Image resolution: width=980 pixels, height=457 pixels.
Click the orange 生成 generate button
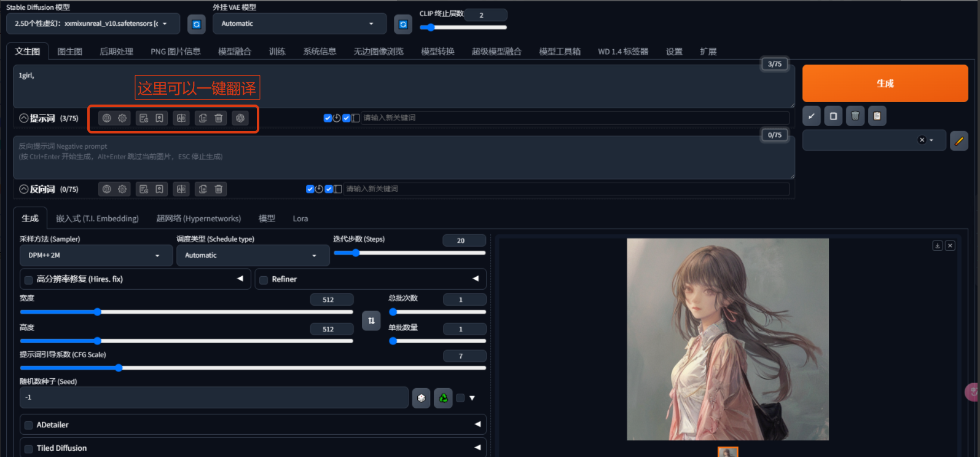885,83
